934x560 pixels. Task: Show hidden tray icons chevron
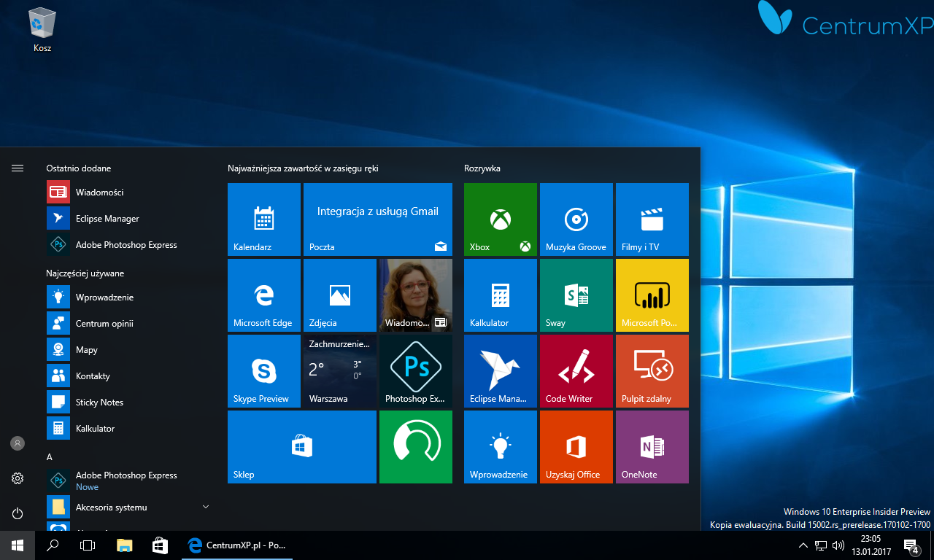(803, 545)
